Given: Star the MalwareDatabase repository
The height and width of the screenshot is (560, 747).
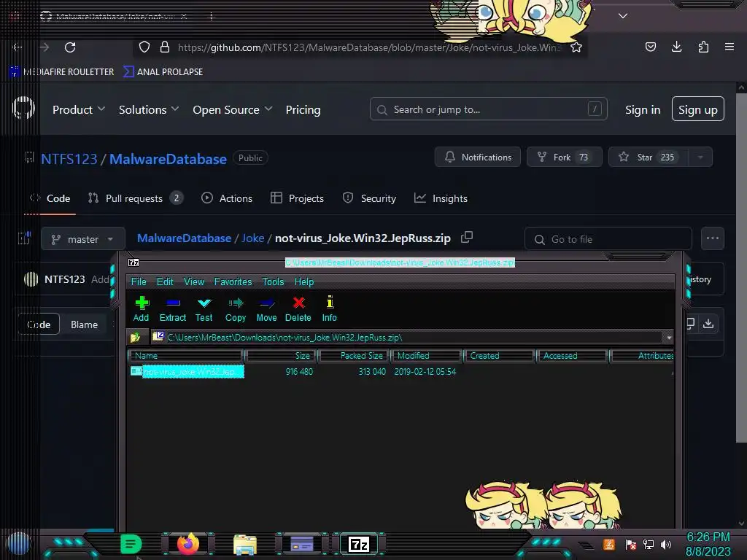Looking at the screenshot, I should point(648,157).
